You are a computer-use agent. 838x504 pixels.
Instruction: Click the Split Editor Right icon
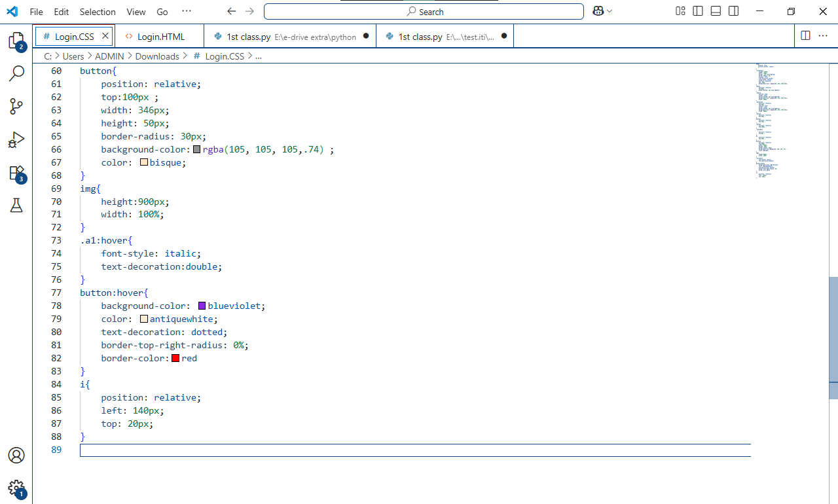point(805,35)
